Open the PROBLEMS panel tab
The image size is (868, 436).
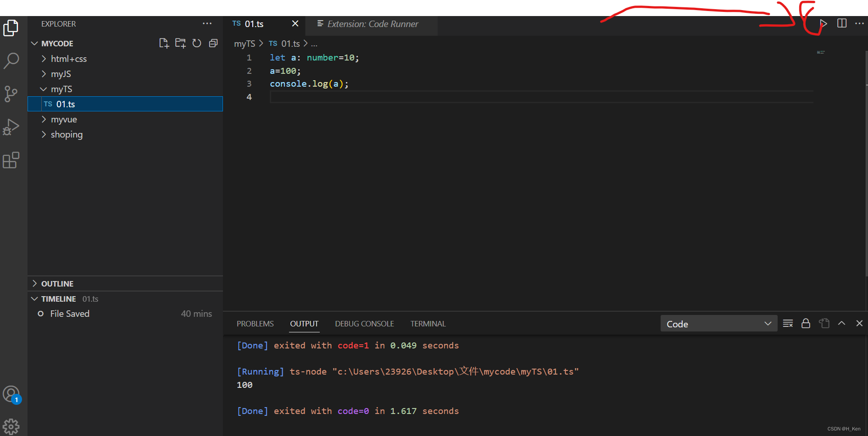pyautogui.click(x=255, y=324)
